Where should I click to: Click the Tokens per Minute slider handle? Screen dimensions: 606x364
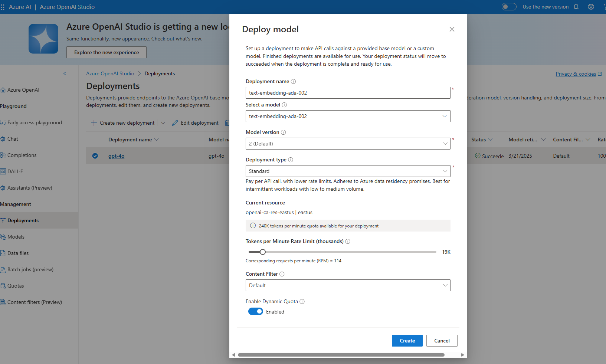263,252
